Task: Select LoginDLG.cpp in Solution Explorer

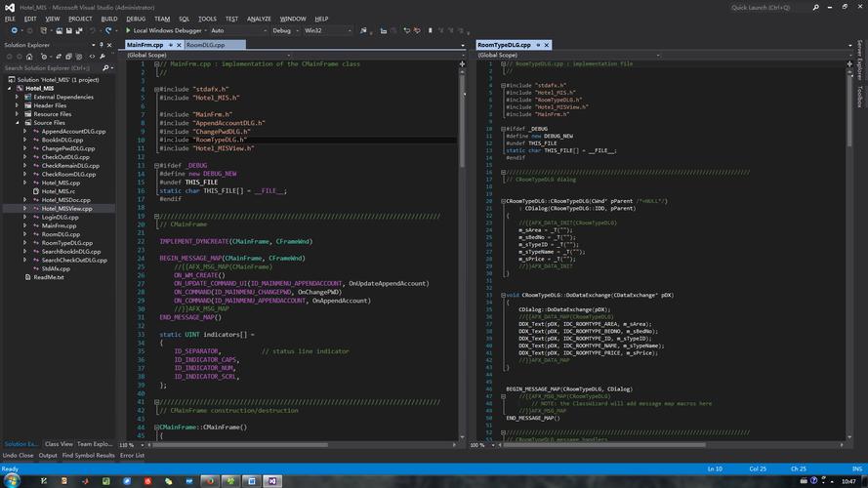Action: click(x=60, y=218)
